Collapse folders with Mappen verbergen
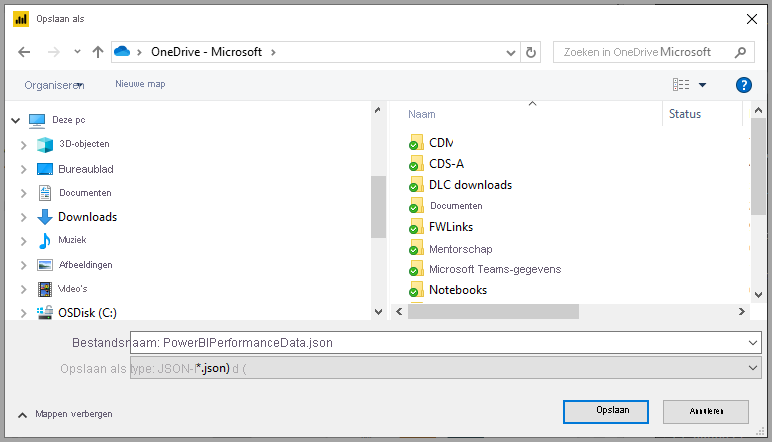Viewport: 772px width, 442px height. pos(65,414)
